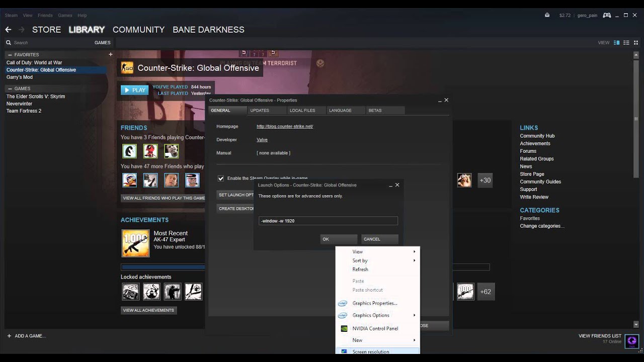This screenshot has height=362, width=644.
Task: Click VIEW ALL FRIENDS WHO PLAY button
Action: coord(164,198)
